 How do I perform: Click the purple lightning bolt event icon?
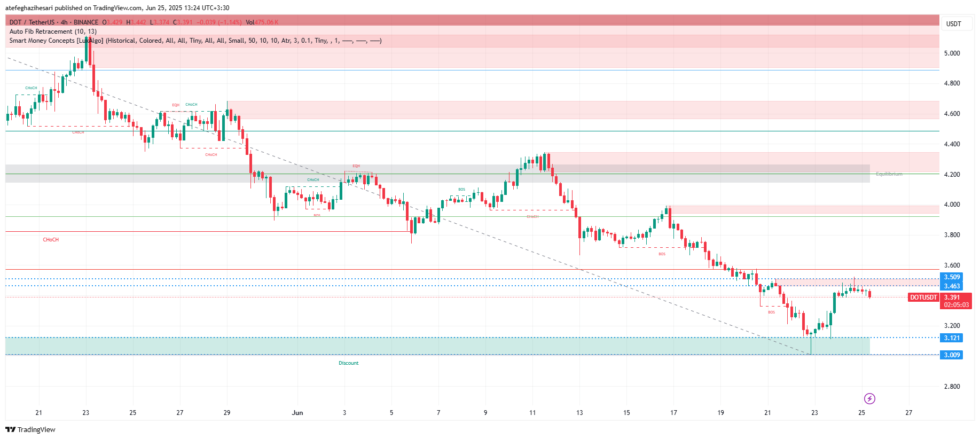pos(869,398)
